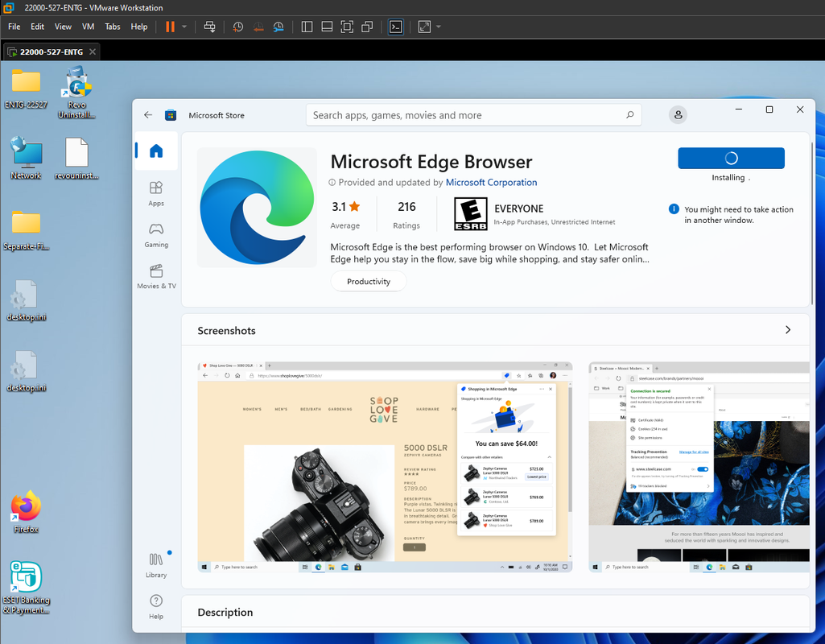This screenshot has height=644, width=825.
Task: Click the info icon beside action notice
Action: [x=674, y=208]
